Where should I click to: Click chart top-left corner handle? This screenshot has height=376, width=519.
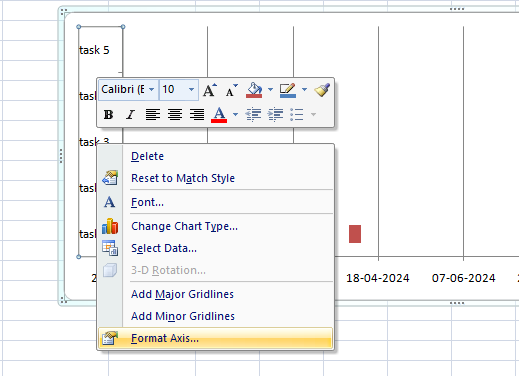point(64,12)
